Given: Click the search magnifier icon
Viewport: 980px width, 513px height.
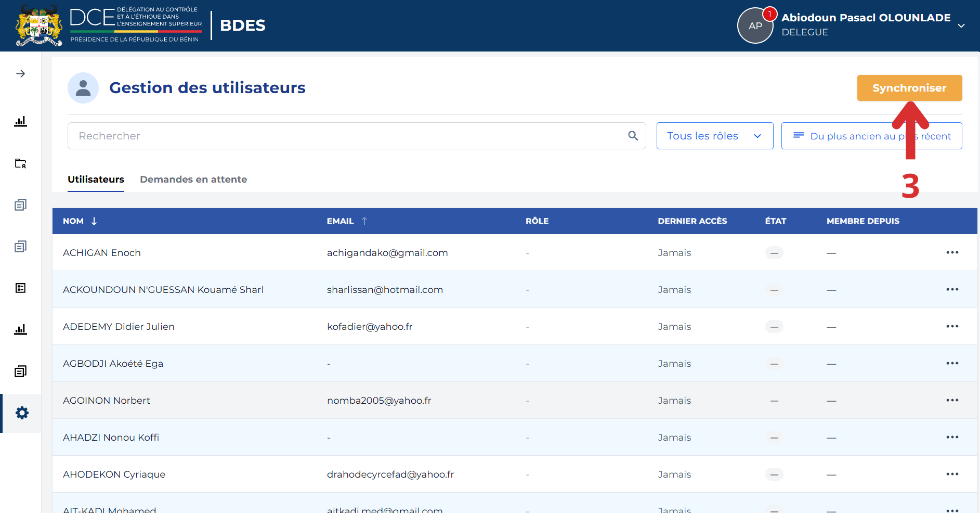Looking at the screenshot, I should point(633,136).
